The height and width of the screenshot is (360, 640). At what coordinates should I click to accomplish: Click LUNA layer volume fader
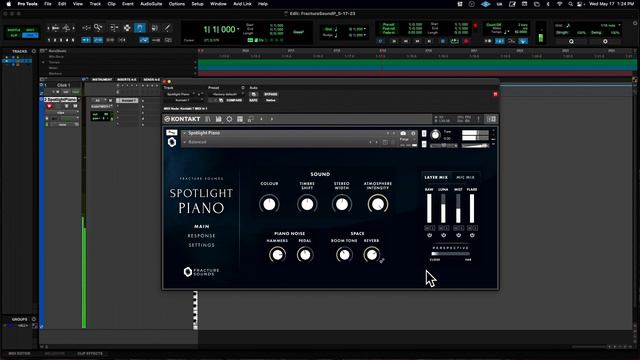pyautogui.click(x=443, y=208)
